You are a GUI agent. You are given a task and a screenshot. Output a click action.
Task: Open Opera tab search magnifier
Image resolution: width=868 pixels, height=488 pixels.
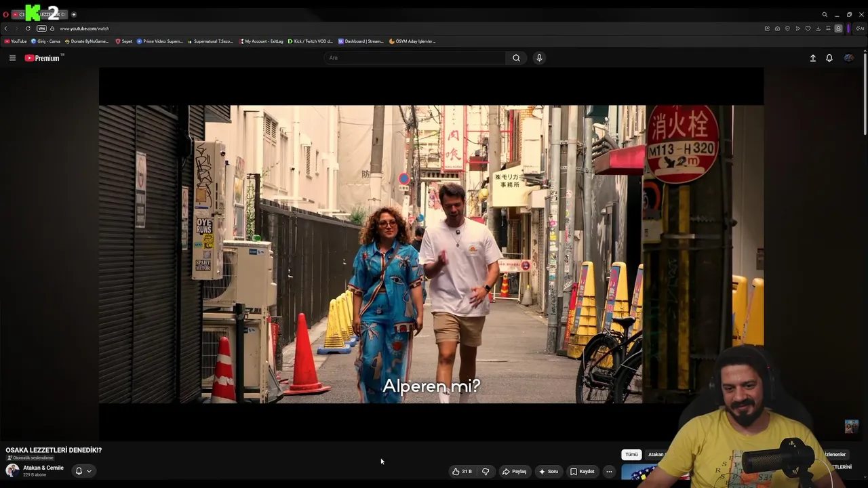point(825,14)
